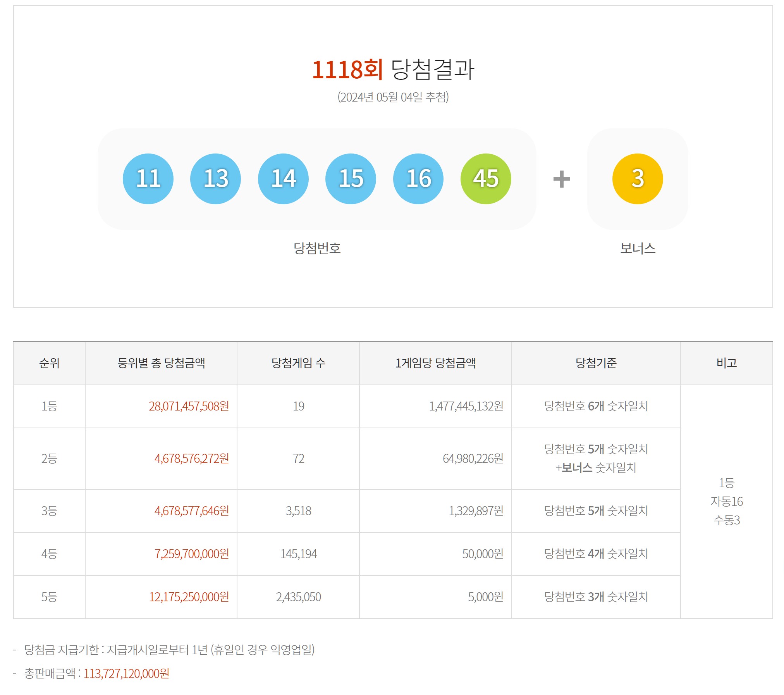Image resolution: width=784 pixels, height=695 pixels.
Task: Click the 1118회 당첨결과 heading
Action: pos(393,70)
